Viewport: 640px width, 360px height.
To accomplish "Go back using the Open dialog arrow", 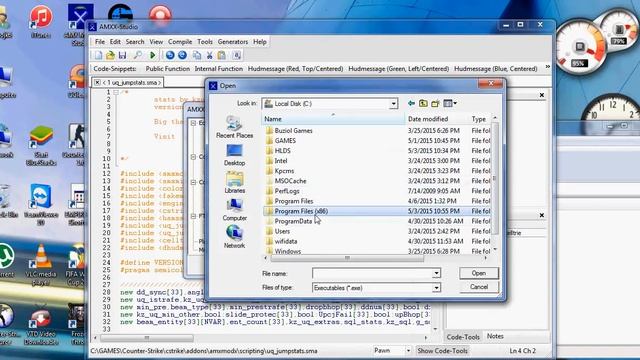I will pos(411,104).
